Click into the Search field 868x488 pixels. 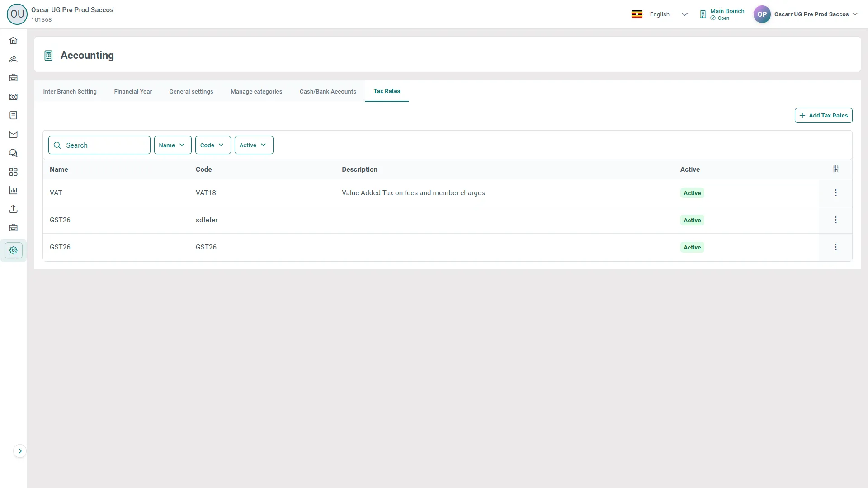[x=99, y=145]
